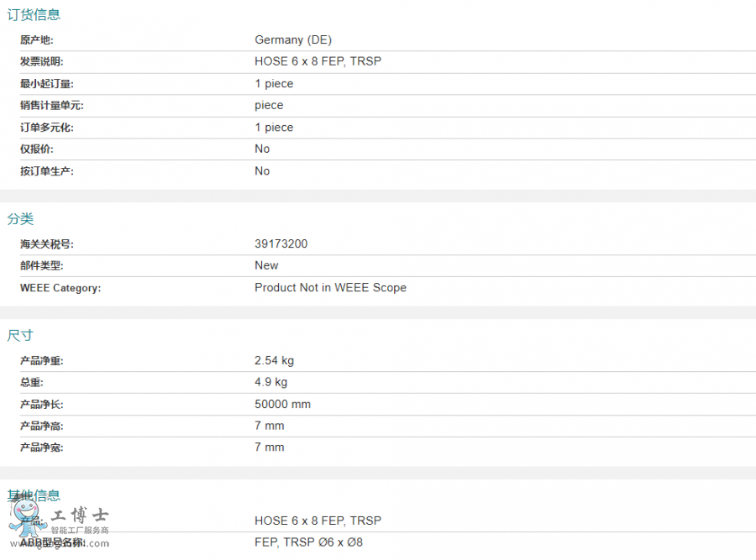Click the 尺寸 section heading
The height and width of the screenshot is (560, 756).
20,335
